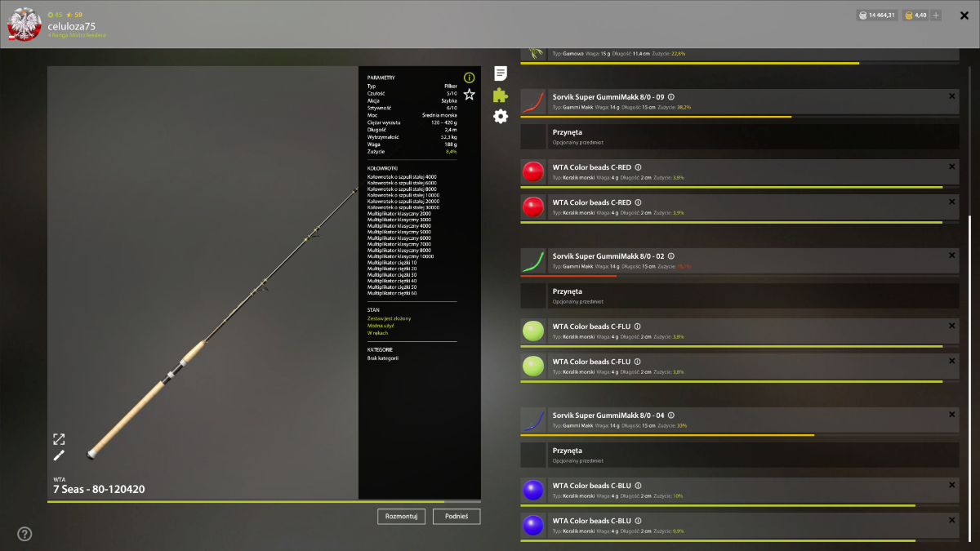This screenshot has width=980, height=551.
Task: Remove Sorvik Super GummiMakk 8/0 - 09
Action: [951, 96]
